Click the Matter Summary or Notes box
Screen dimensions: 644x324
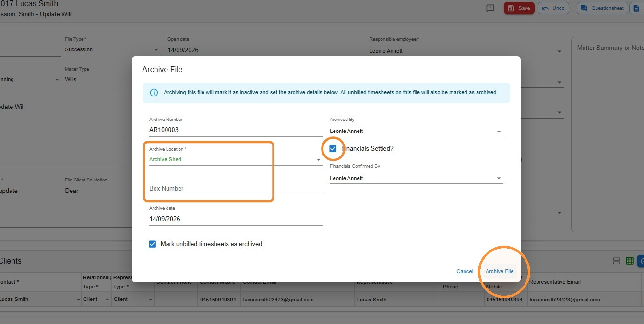coord(608,134)
